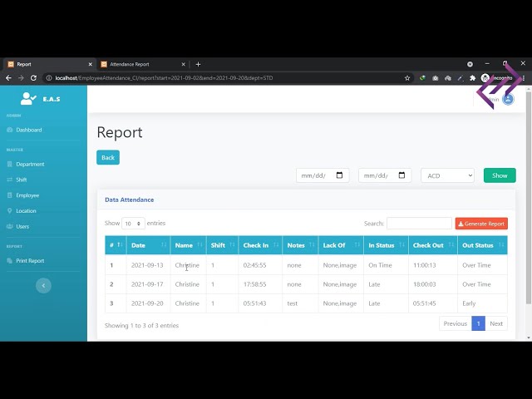Open the Department menu item
The width and height of the screenshot is (532, 399).
(26, 164)
